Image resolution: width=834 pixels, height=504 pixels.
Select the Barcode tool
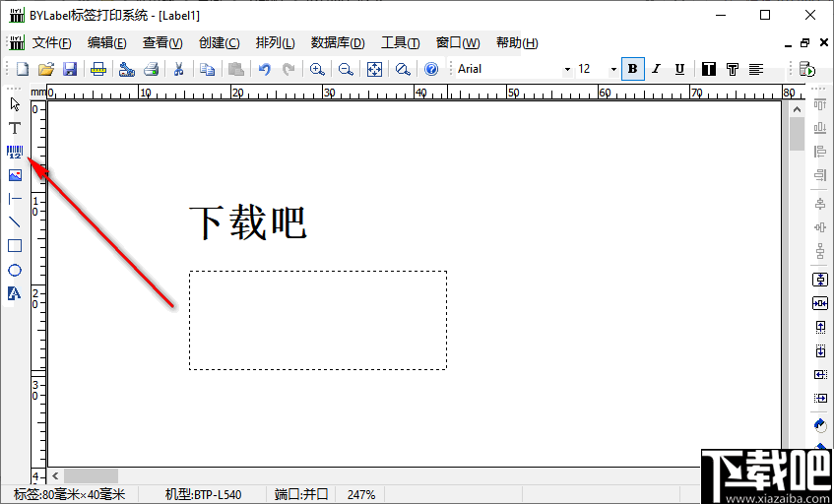coord(15,152)
